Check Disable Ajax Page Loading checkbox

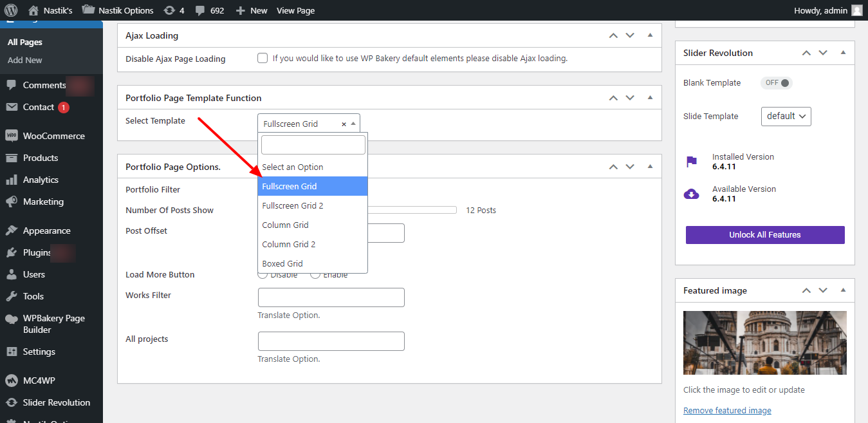263,58
